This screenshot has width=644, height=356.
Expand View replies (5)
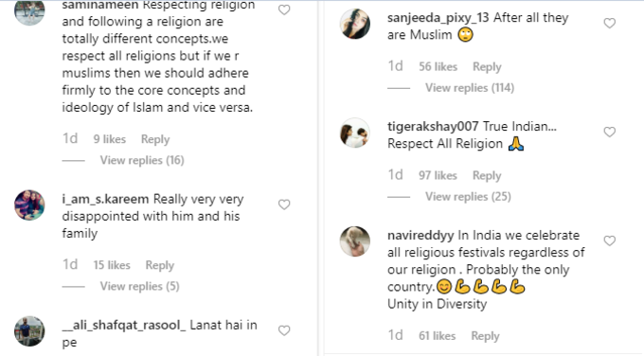(139, 286)
